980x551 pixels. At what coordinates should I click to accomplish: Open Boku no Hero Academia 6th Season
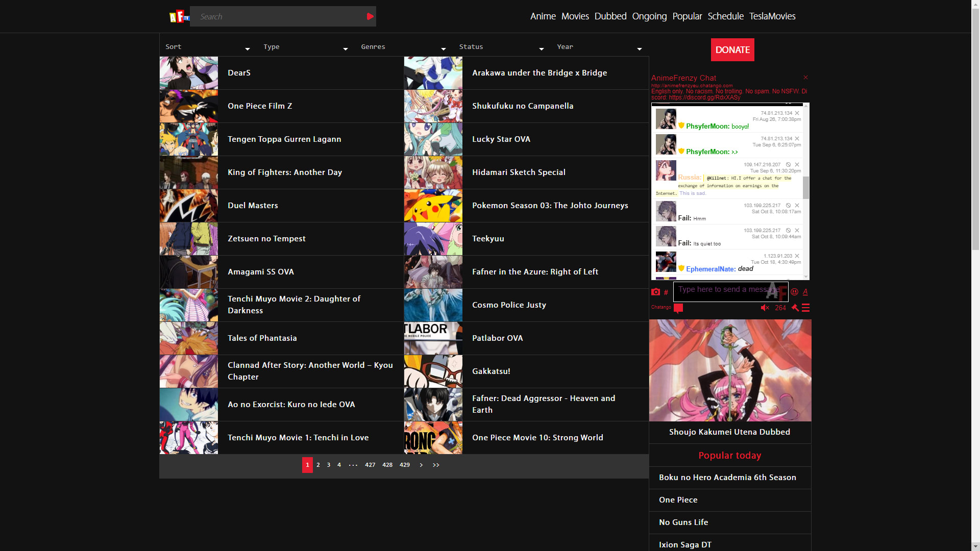[727, 478]
